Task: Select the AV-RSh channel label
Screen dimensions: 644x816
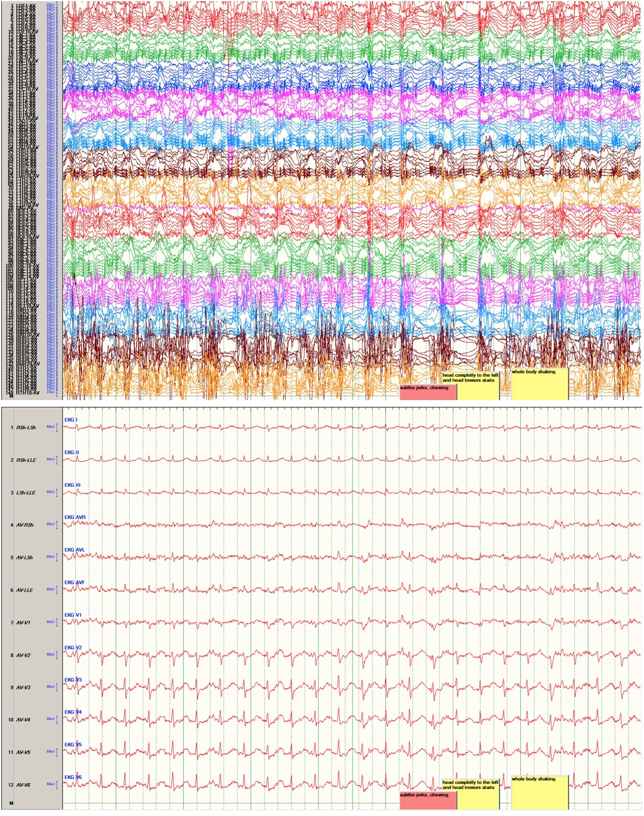Action: click(x=25, y=525)
